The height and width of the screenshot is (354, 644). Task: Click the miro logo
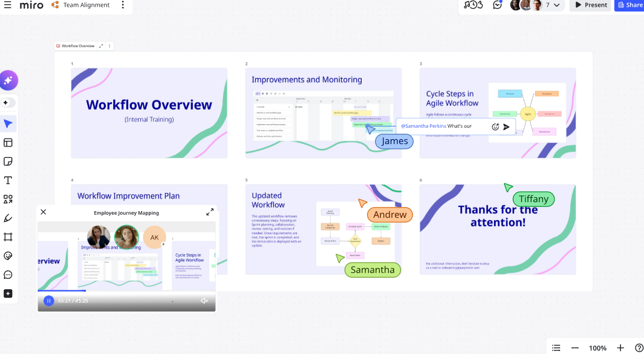click(31, 5)
